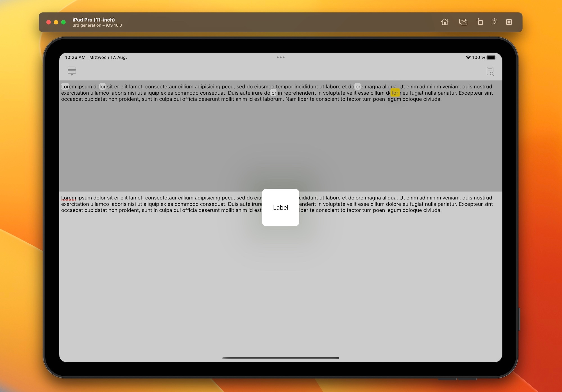The height and width of the screenshot is (392, 562).
Task: Tap the document search icon in app toolbar
Action: (490, 71)
